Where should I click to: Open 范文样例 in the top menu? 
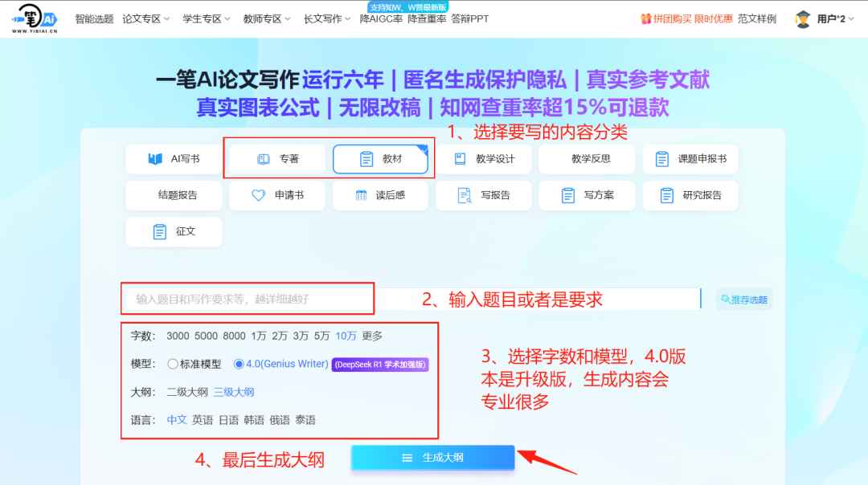click(757, 18)
